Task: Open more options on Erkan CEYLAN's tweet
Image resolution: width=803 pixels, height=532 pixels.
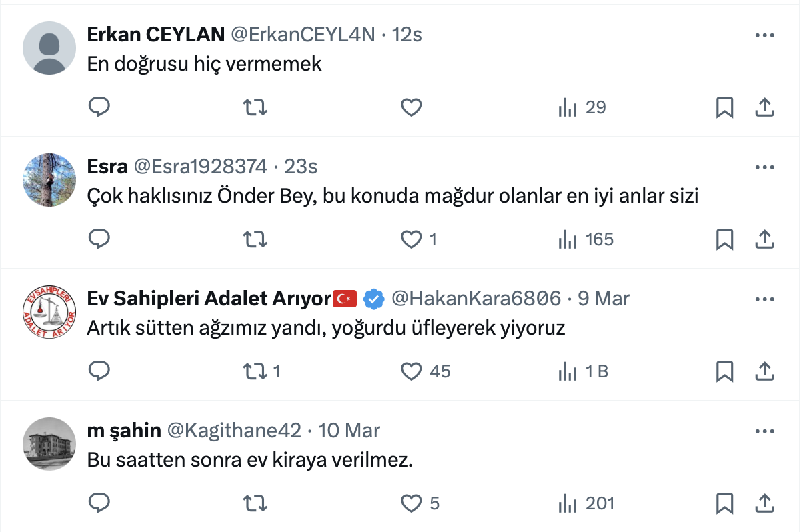Action: click(764, 35)
